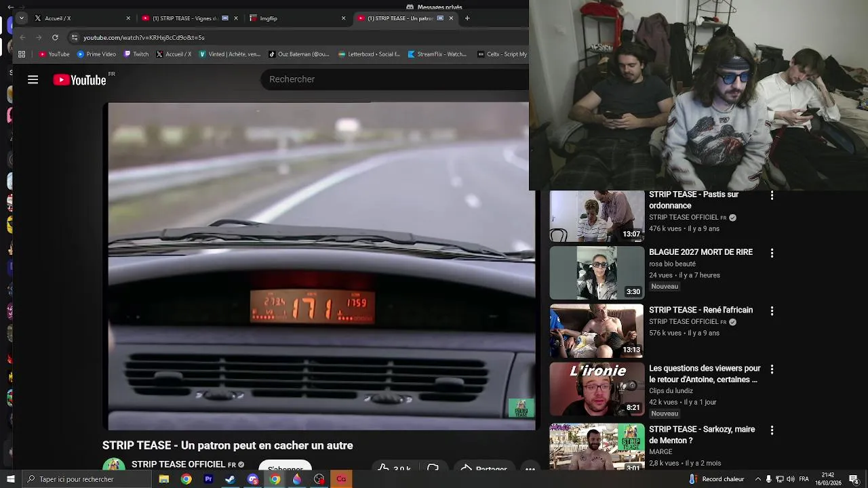Close the Accueil / X tab

click(x=128, y=18)
